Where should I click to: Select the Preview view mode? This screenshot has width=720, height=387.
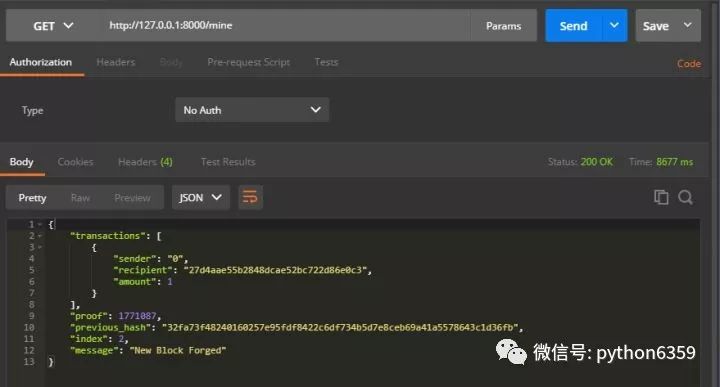[x=132, y=198]
